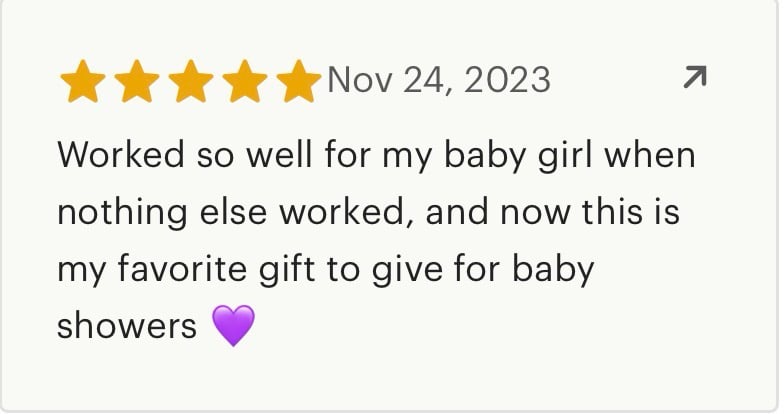Open review with the diagonal arrow icon

[694, 78]
